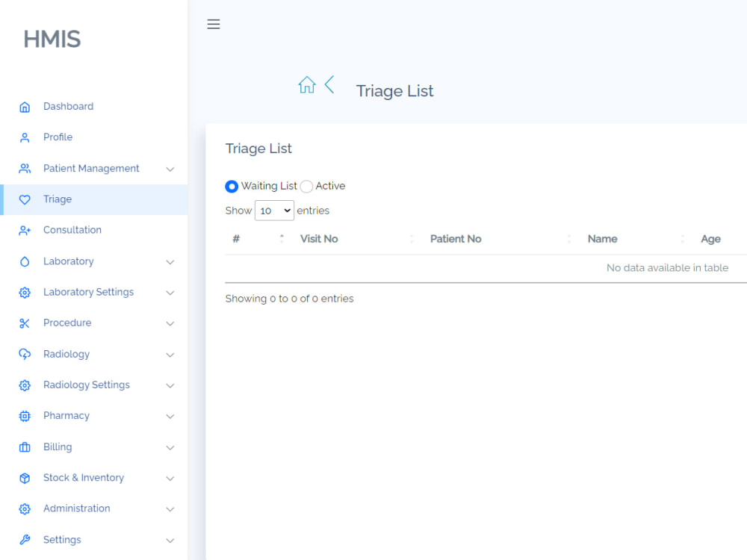This screenshot has width=747, height=560.
Task: Expand Patient Management chevron
Action: [x=170, y=169]
